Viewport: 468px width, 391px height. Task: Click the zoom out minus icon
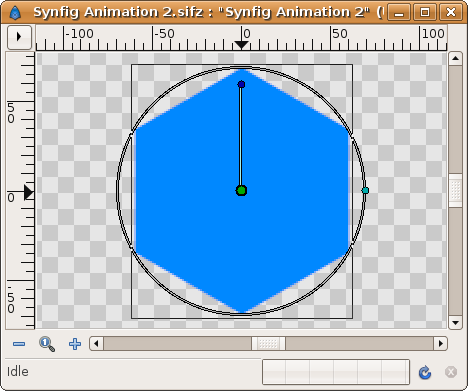click(x=19, y=344)
